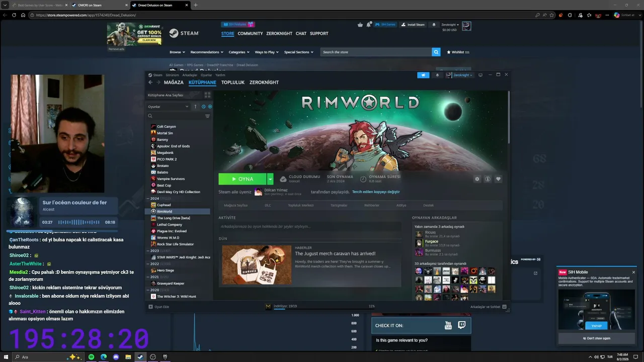
Task: Click Install Steam button on store page
Action: coord(413,25)
